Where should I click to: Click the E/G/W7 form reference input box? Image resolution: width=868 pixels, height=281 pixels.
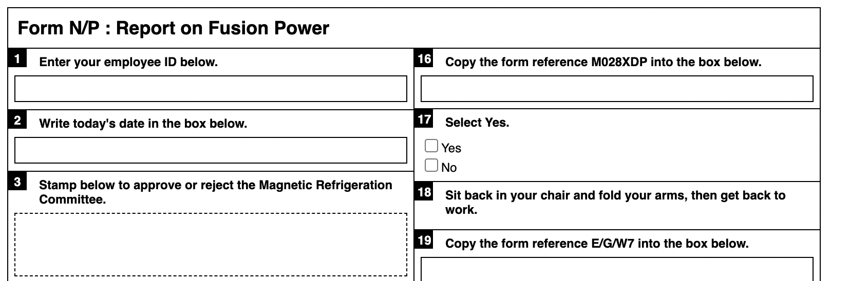pos(617,269)
